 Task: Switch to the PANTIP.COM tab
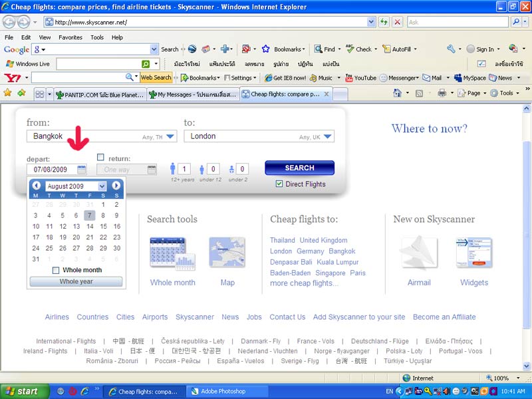tap(100, 94)
